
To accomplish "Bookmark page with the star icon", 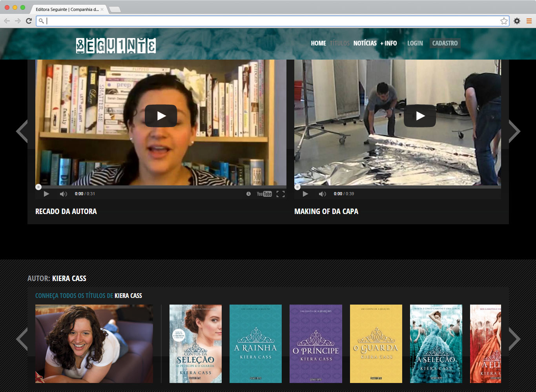I will tap(504, 21).
